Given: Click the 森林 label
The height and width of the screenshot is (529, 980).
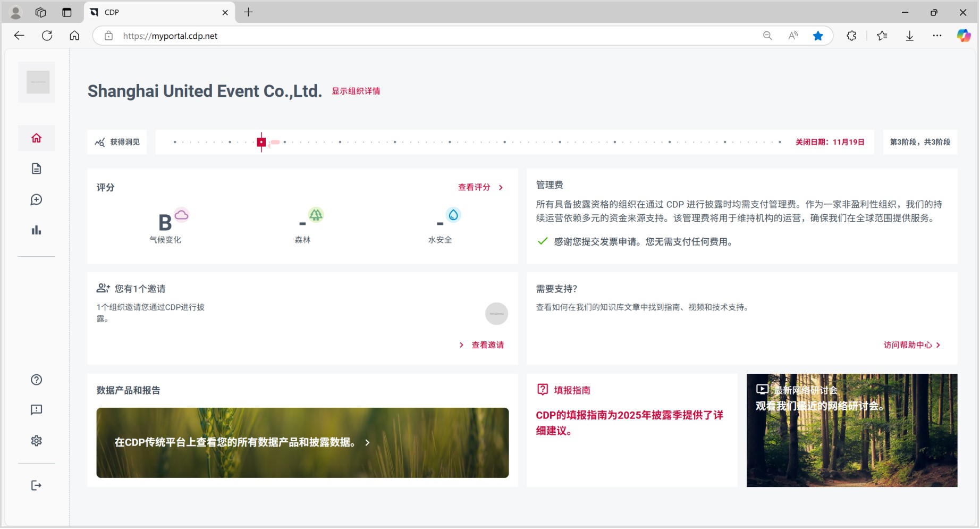Looking at the screenshot, I should pos(302,240).
